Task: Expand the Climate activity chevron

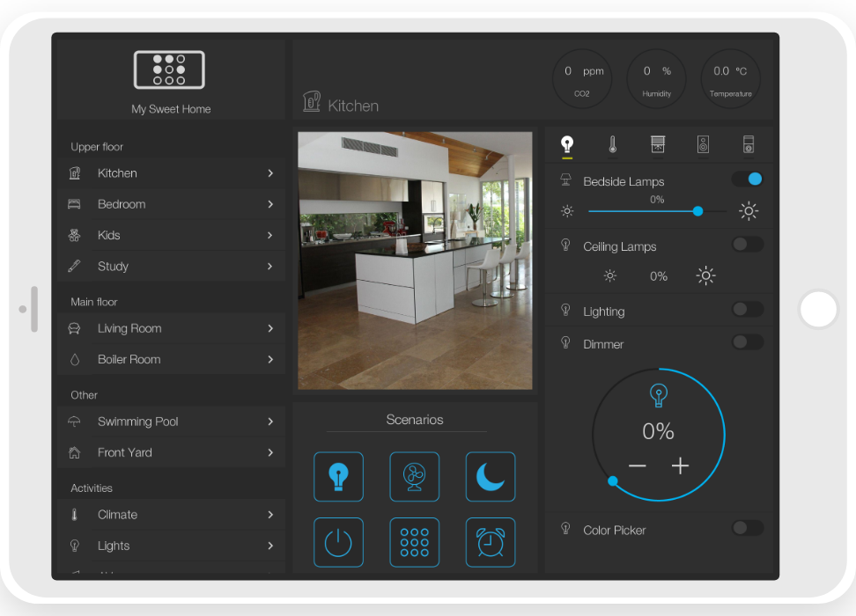Action: 270,515
